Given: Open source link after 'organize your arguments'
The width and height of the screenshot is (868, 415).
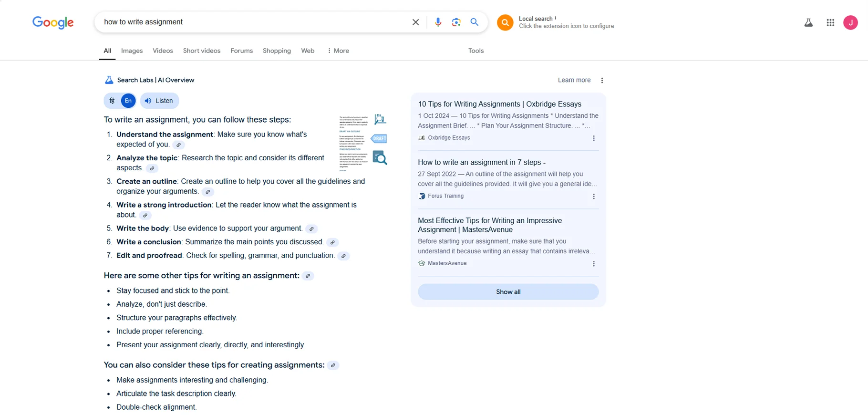Looking at the screenshot, I should click(207, 192).
